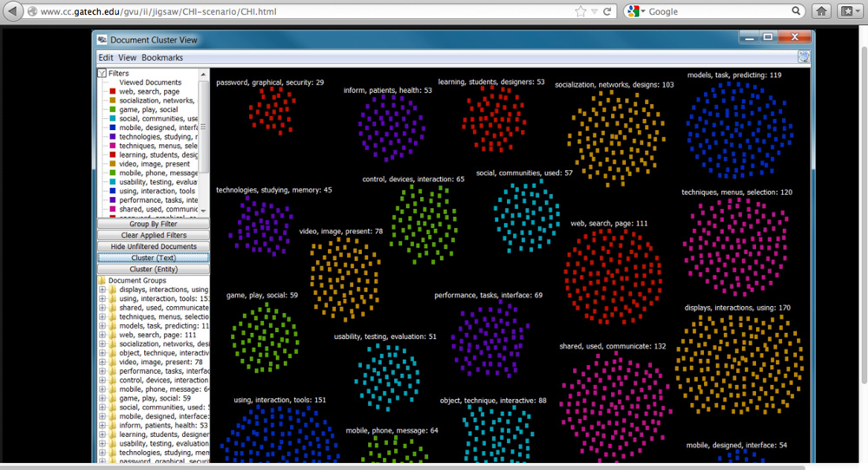
Task: Click the Document Groups root folder icon
Action: click(102, 281)
